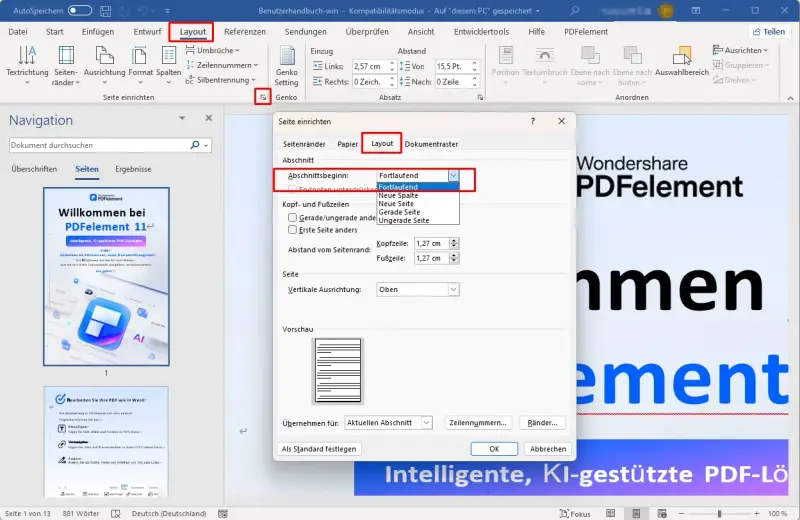The image size is (800, 520).
Task: Click the Zeilennummern... button
Action: [478, 423]
